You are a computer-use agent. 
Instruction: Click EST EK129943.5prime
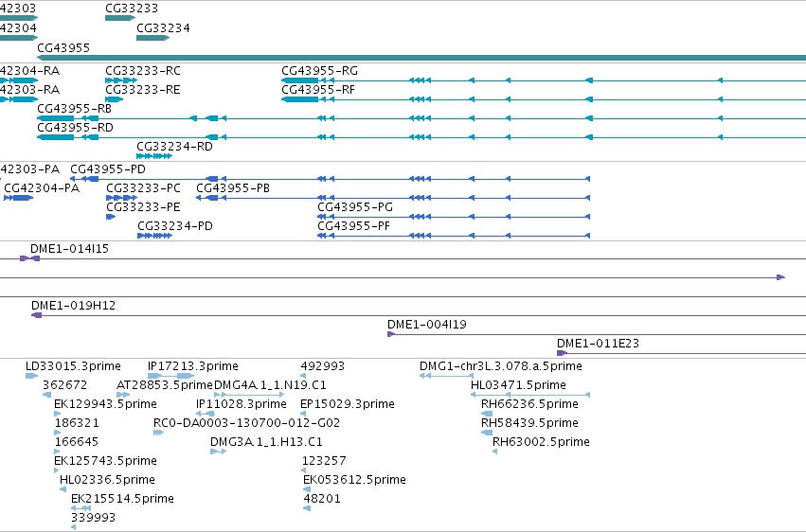coord(57,414)
